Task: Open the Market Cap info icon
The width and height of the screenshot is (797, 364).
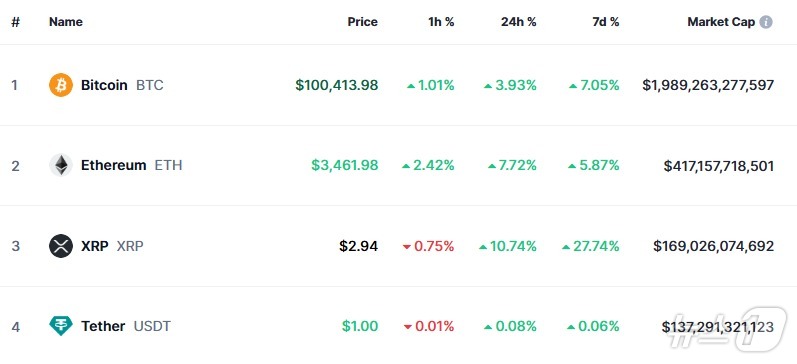Action: (x=765, y=22)
